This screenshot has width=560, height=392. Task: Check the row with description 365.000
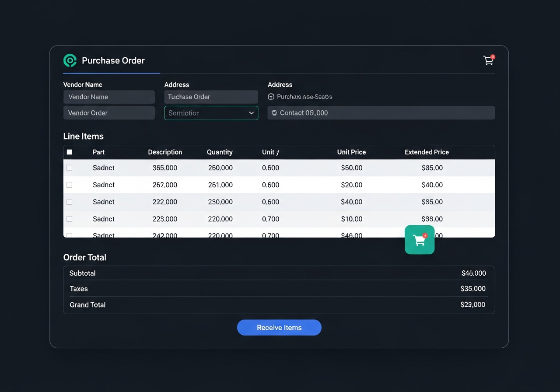(69, 168)
